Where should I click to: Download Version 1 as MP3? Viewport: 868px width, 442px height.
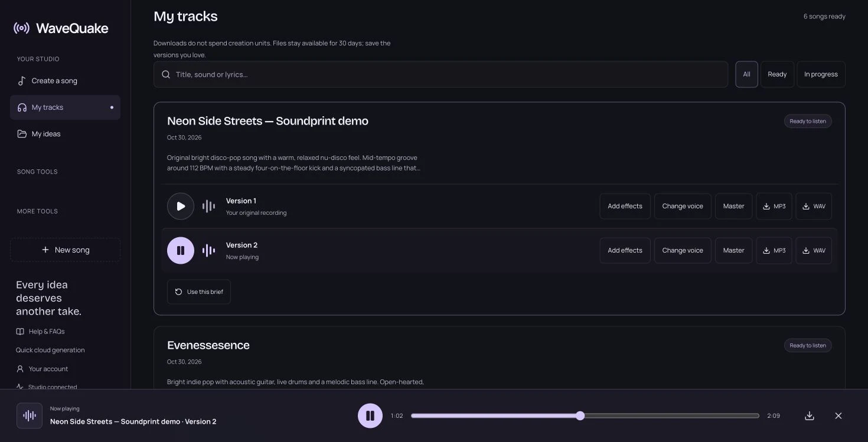click(774, 206)
